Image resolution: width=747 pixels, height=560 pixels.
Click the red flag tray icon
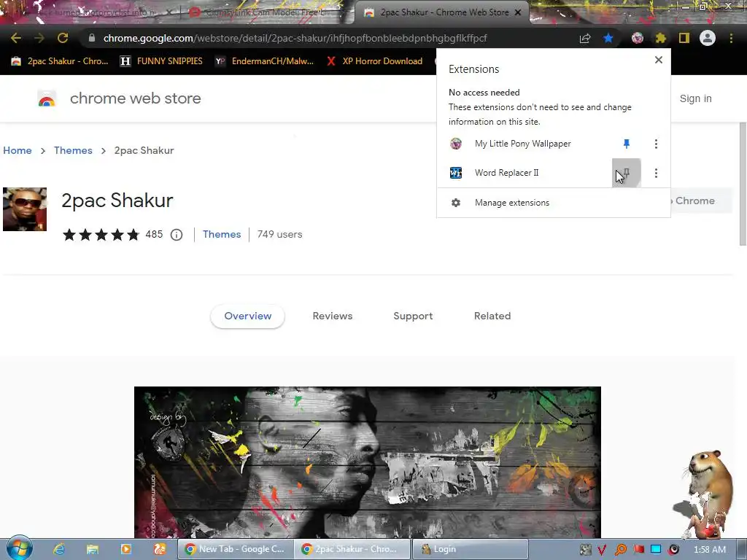coord(639,550)
